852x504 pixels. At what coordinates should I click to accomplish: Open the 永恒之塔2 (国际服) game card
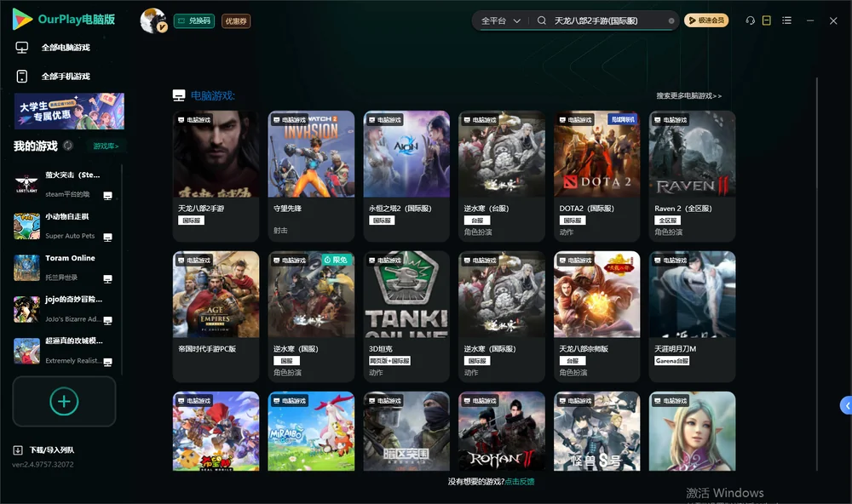406,176
